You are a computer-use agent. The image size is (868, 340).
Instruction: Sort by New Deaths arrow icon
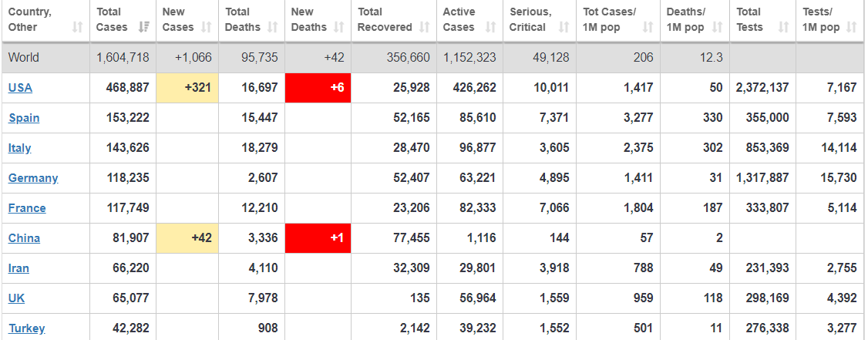(338, 28)
